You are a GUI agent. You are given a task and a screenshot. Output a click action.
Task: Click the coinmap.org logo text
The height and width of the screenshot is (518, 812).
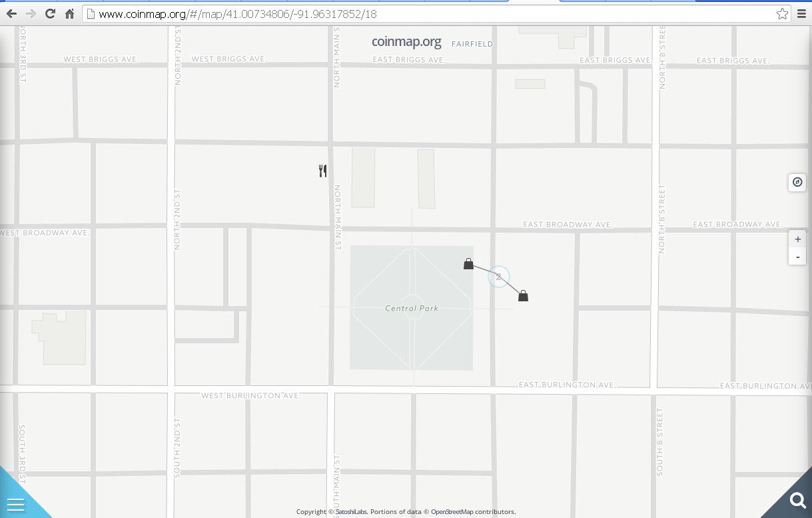pos(406,41)
